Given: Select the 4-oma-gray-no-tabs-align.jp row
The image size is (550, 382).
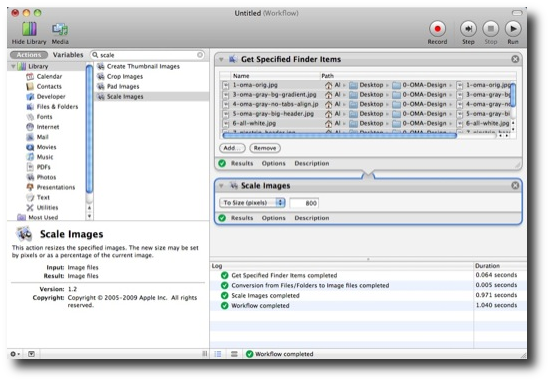Looking at the screenshot, I should coord(365,104).
